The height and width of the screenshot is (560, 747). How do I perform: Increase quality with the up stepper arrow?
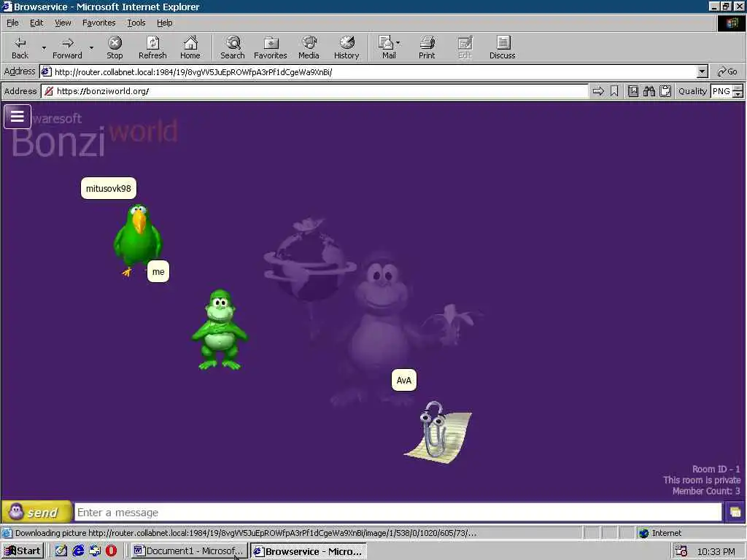738,87
